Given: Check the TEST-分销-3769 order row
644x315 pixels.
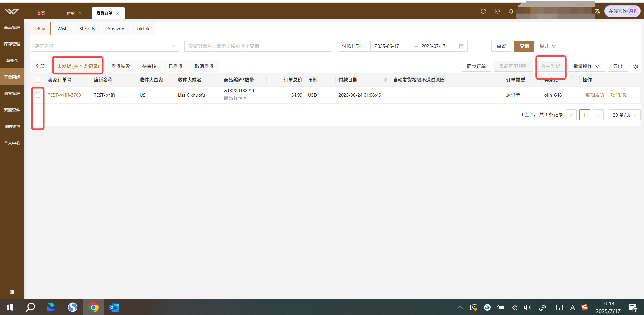Looking at the screenshot, I should (38, 95).
